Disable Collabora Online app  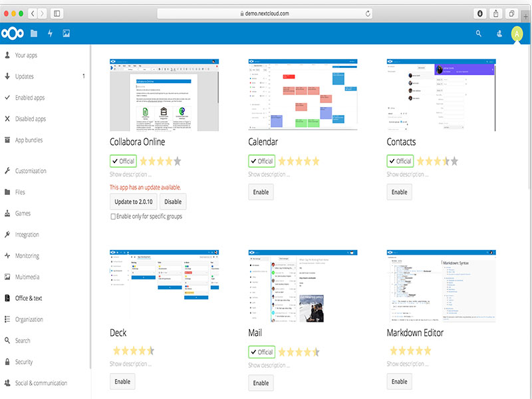[x=173, y=201]
